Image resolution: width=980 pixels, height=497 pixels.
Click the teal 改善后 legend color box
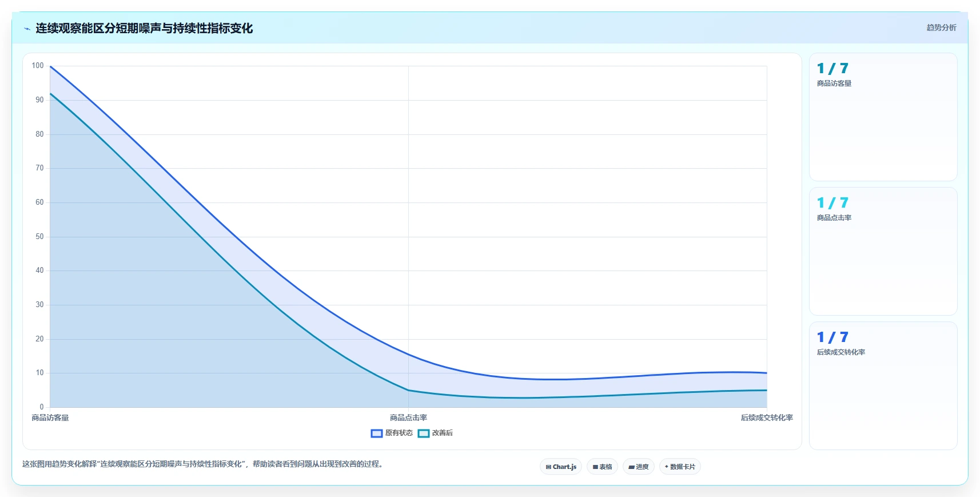tap(423, 433)
